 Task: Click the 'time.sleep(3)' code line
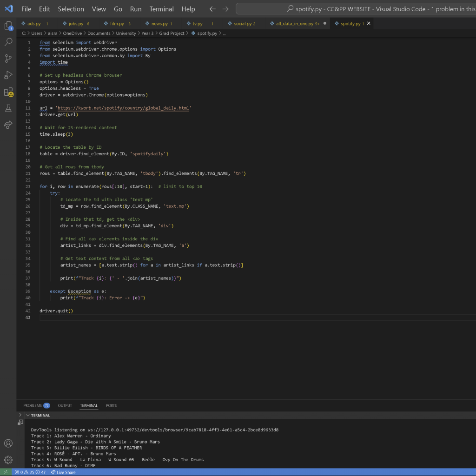[56, 134]
